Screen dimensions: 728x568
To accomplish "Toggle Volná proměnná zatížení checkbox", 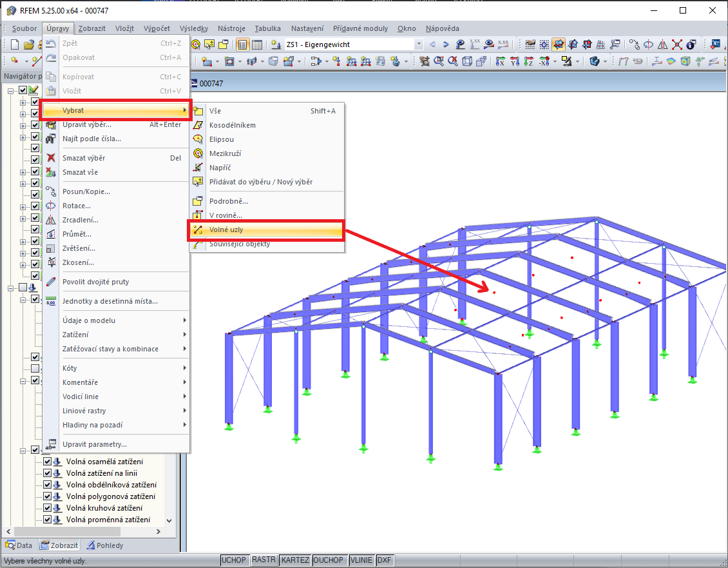I will [x=48, y=520].
